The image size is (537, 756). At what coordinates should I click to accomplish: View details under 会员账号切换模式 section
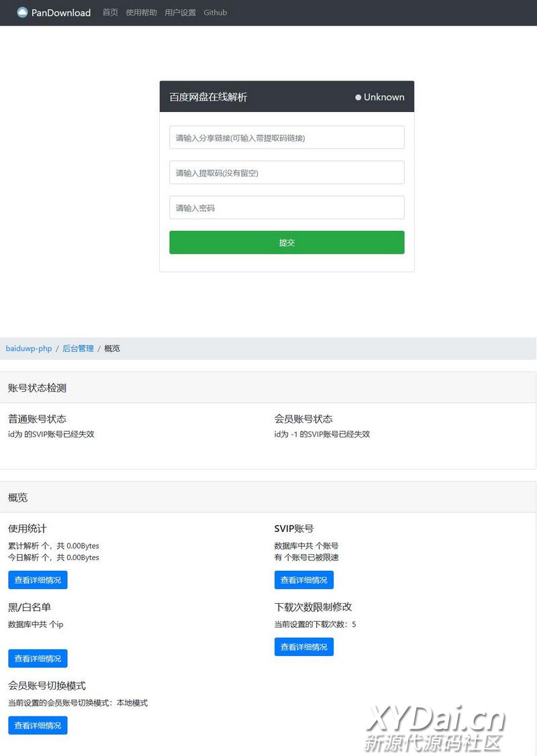(x=38, y=726)
